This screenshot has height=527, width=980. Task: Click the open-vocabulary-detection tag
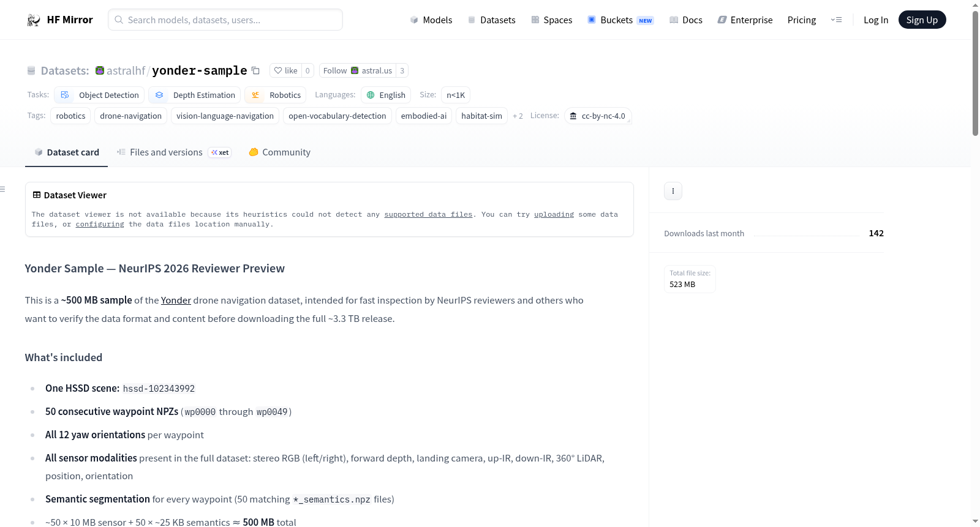tap(337, 116)
